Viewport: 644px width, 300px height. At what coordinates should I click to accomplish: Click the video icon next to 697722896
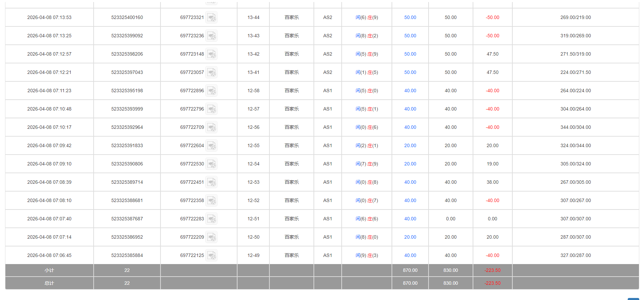[x=211, y=91]
